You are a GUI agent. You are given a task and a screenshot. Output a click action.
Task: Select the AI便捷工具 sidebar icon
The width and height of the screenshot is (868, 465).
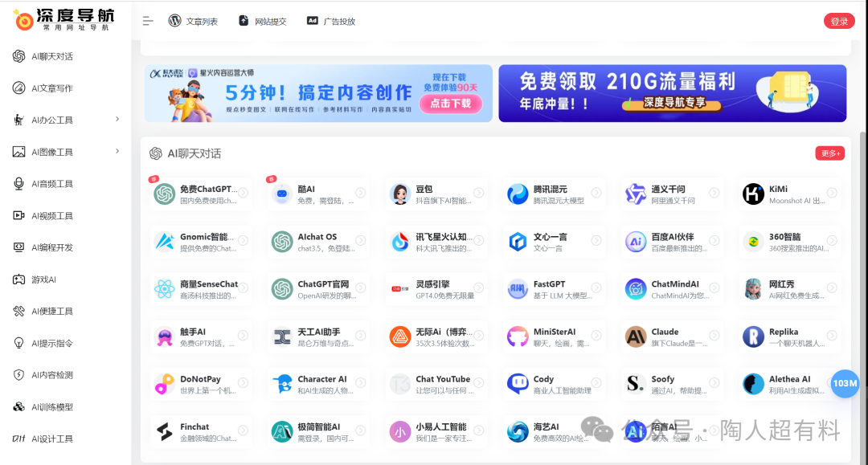[x=18, y=312]
